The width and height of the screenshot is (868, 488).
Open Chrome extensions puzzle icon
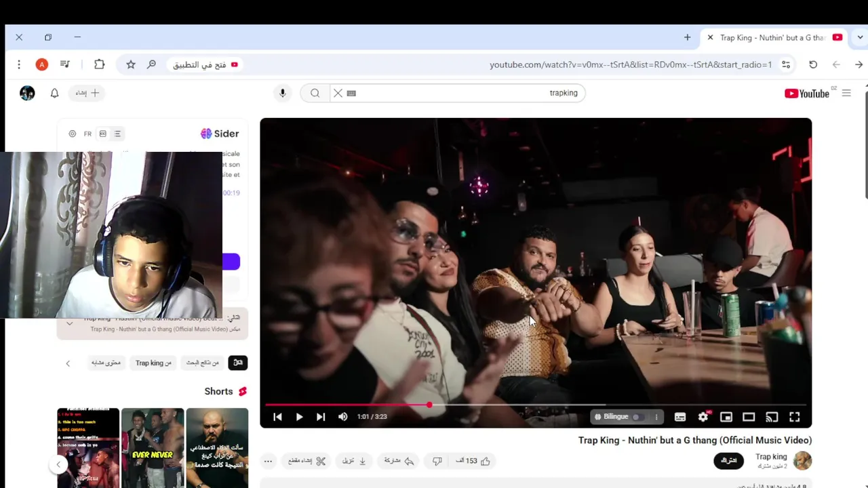(x=99, y=64)
